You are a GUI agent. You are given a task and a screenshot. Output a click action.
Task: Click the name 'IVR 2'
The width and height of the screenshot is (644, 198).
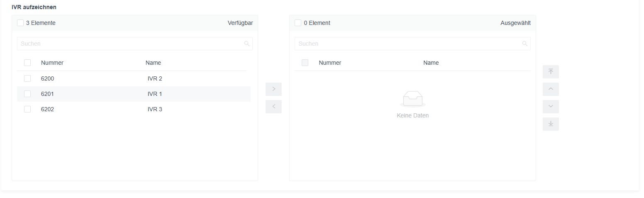pyautogui.click(x=155, y=78)
